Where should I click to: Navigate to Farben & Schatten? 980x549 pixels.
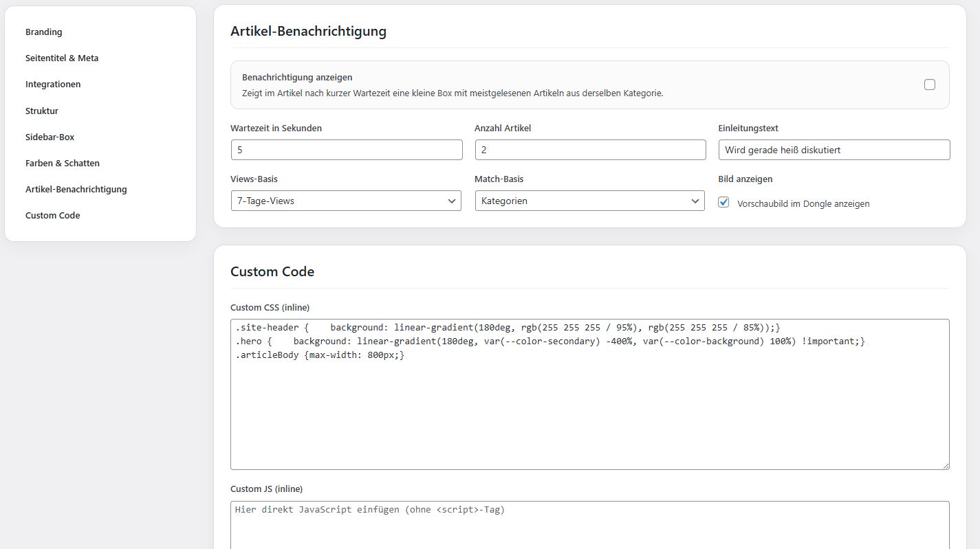[63, 163]
